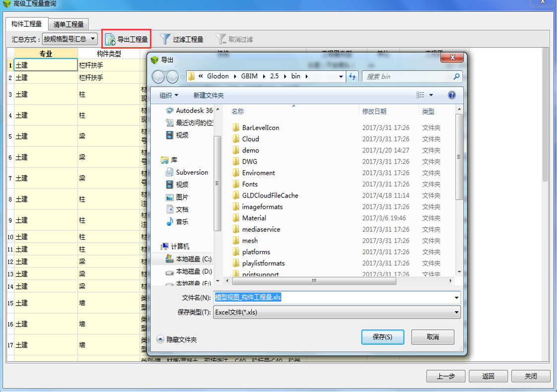The image size is (557, 392).
Task: Click the 专业 column header
Action: point(46,54)
